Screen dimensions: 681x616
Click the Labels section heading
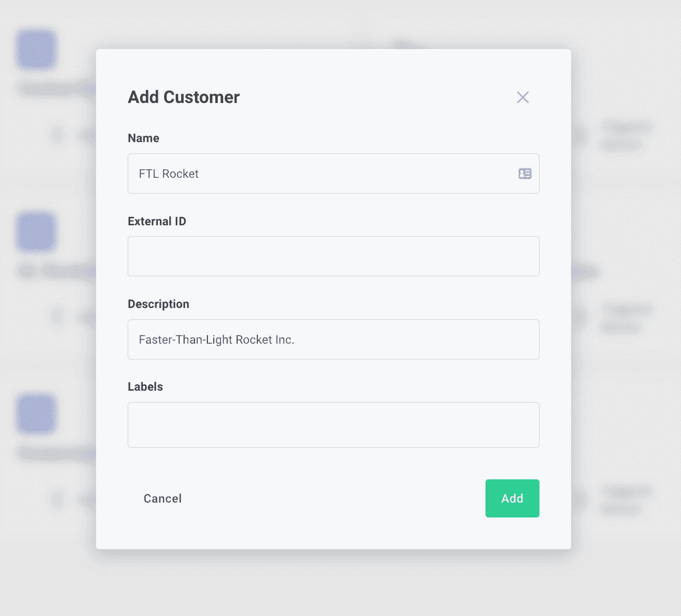click(x=145, y=386)
